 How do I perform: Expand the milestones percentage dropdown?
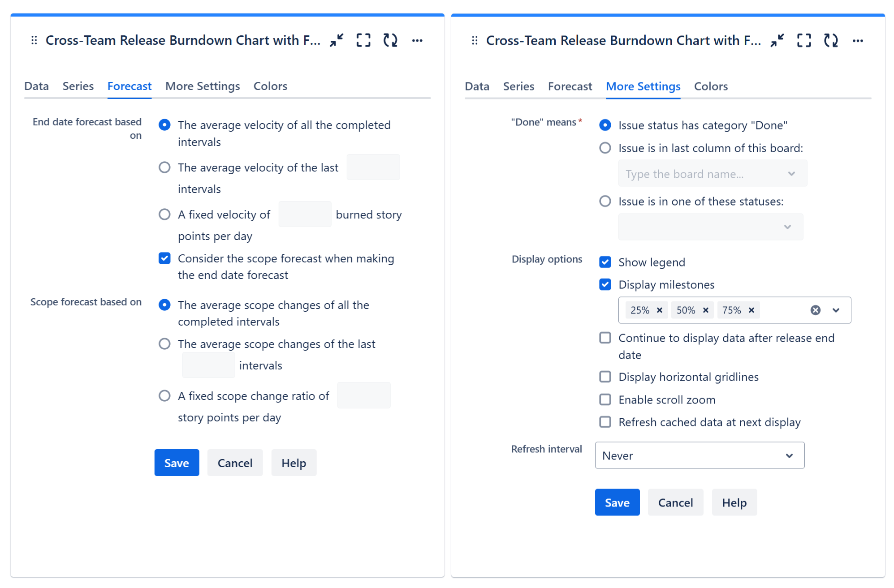pyautogui.click(x=836, y=309)
